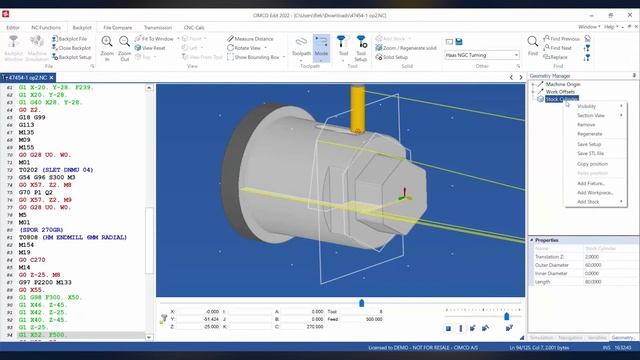Click the Zoom Out magnifier
Image resolution: width=640 pixels, height=360 pixels.
pos(124,48)
